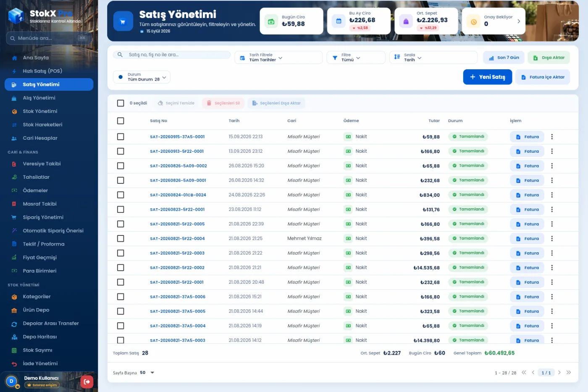The width and height of the screenshot is (588, 392).
Task: Check the box for SAT-20260913-5F22-0001
Action: [121, 152]
